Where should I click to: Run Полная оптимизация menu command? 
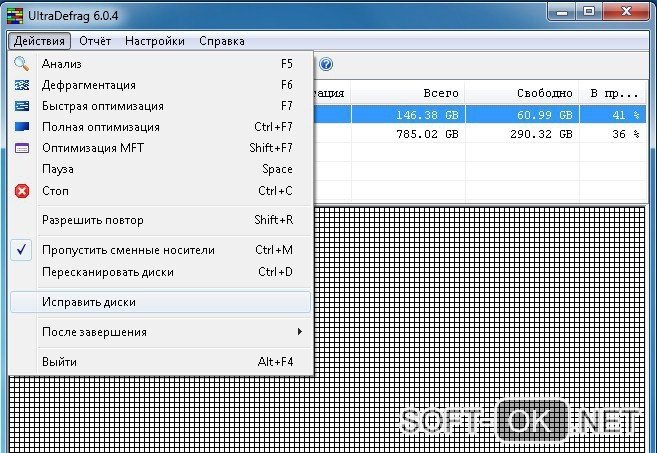pos(161,127)
